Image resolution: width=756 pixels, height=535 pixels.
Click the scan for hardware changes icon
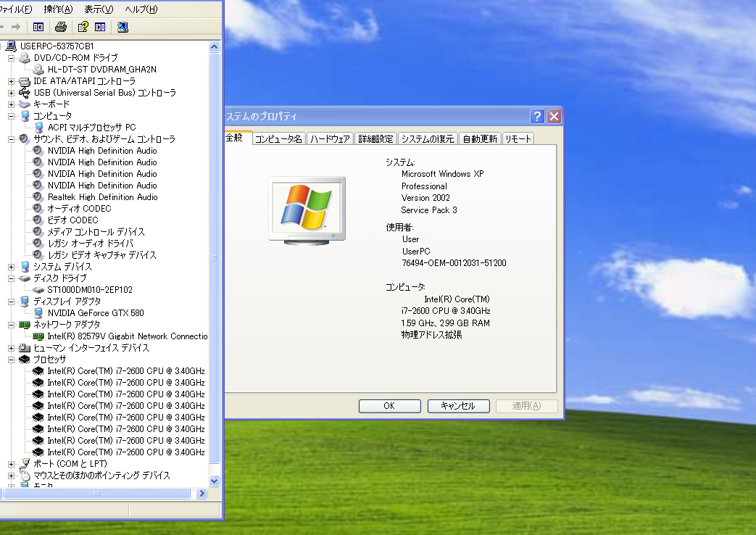tap(122, 27)
